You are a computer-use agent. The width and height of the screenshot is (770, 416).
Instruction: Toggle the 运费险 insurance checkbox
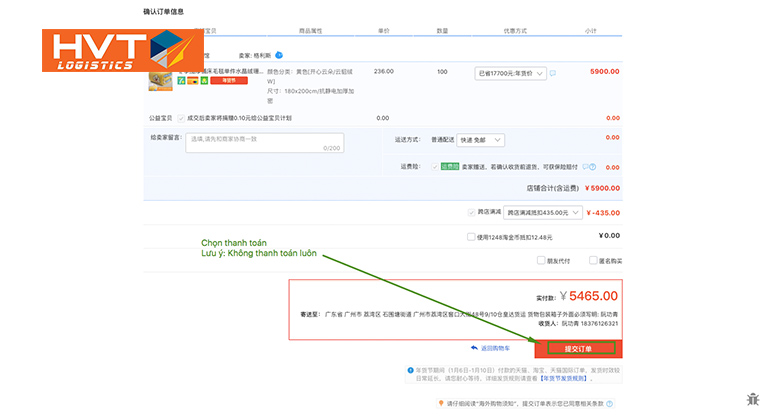pos(435,167)
